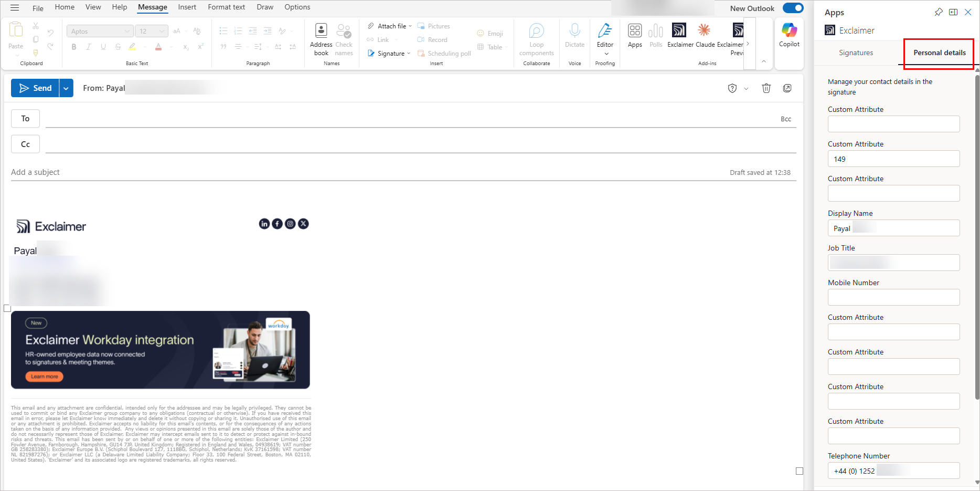This screenshot has width=980, height=491.
Task: Switch to the Options tab
Action: tap(297, 7)
